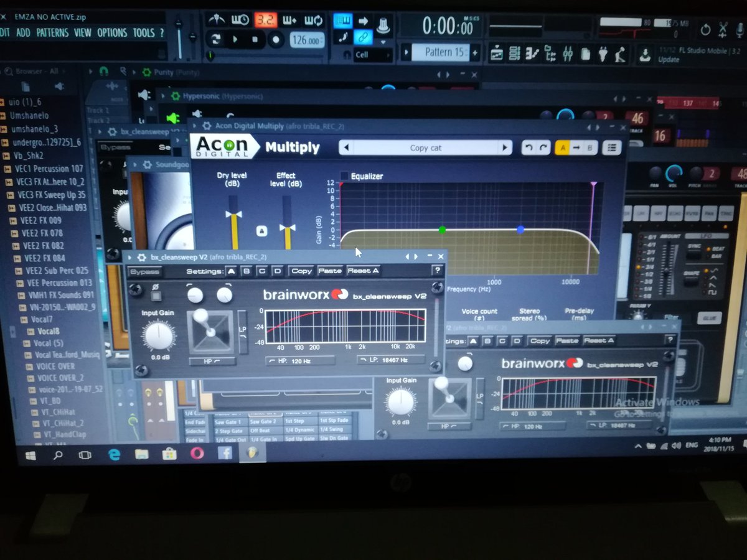This screenshot has height=560, width=747.
Task: Toggle the metronome in the FL Studio toolbar
Action: (216, 19)
